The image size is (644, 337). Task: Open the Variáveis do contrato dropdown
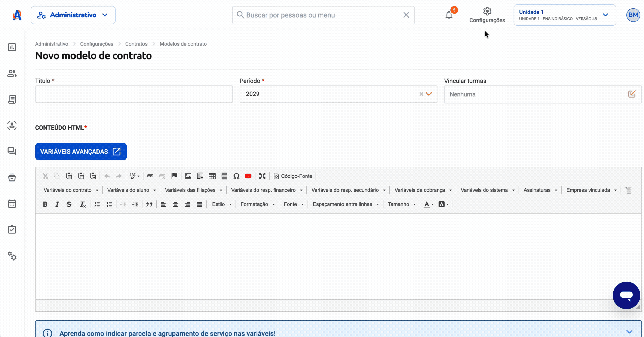71,190
